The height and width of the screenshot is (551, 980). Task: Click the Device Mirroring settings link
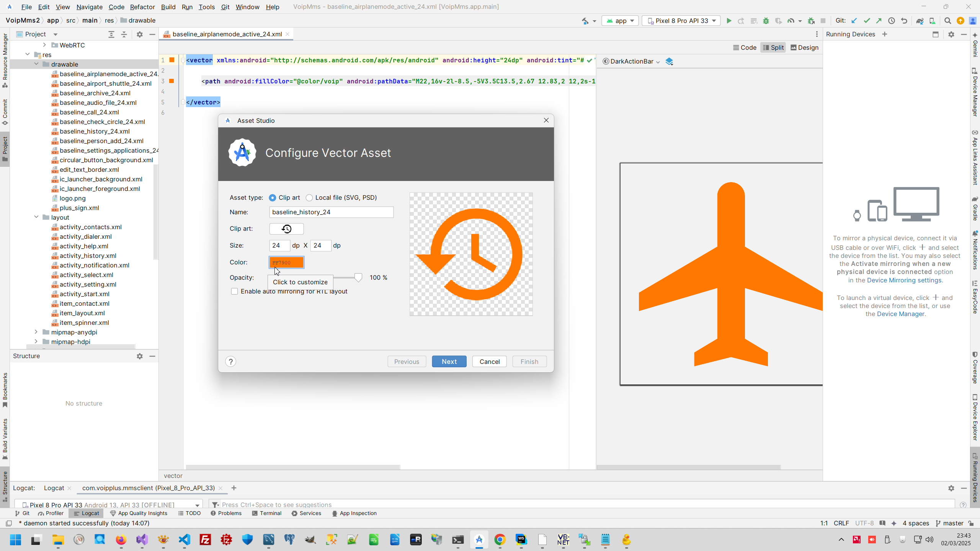tap(904, 280)
